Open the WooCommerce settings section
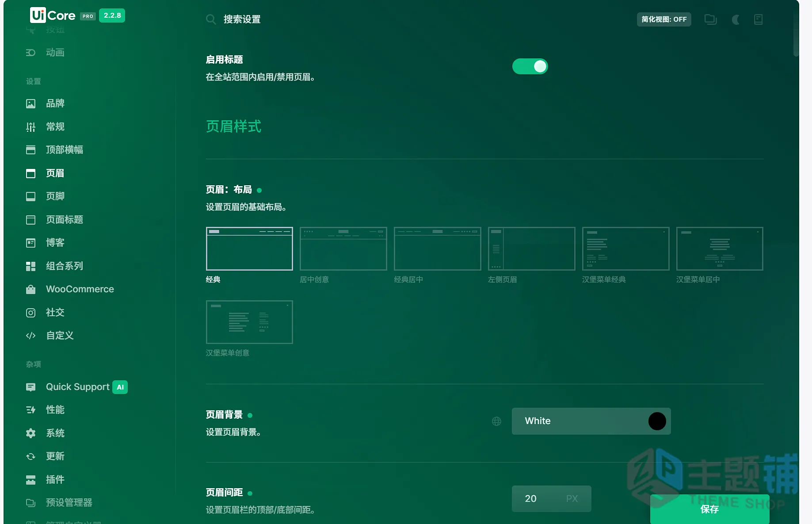Screen dimensions: 812x524 click(80, 289)
